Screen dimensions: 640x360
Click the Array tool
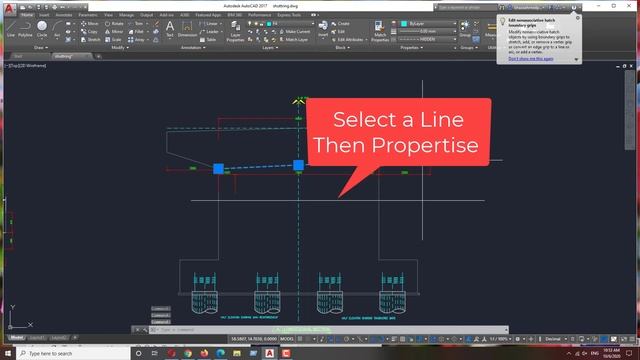[x=136, y=40]
